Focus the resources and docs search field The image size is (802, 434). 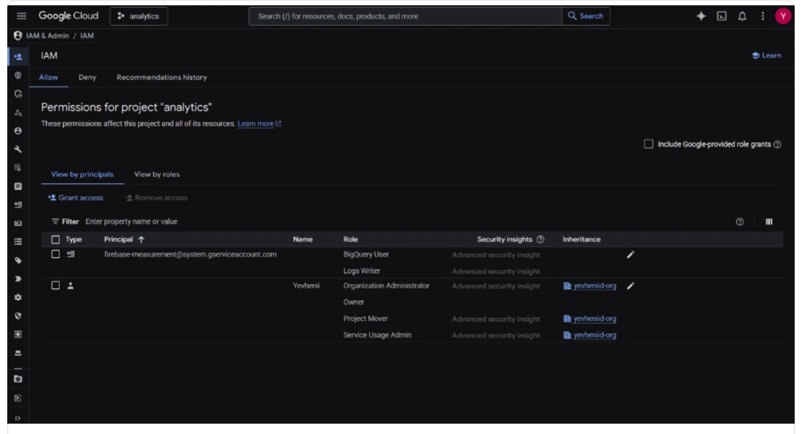(405, 16)
